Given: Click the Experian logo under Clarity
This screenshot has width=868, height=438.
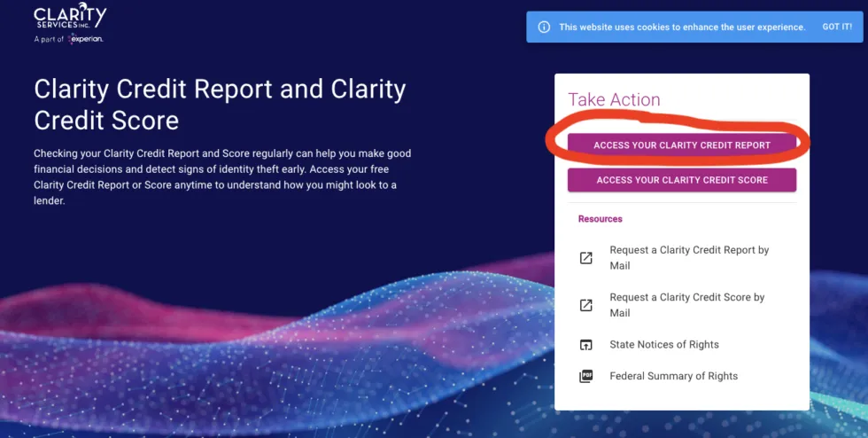Looking at the screenshot, I should [x=85, y=39].
